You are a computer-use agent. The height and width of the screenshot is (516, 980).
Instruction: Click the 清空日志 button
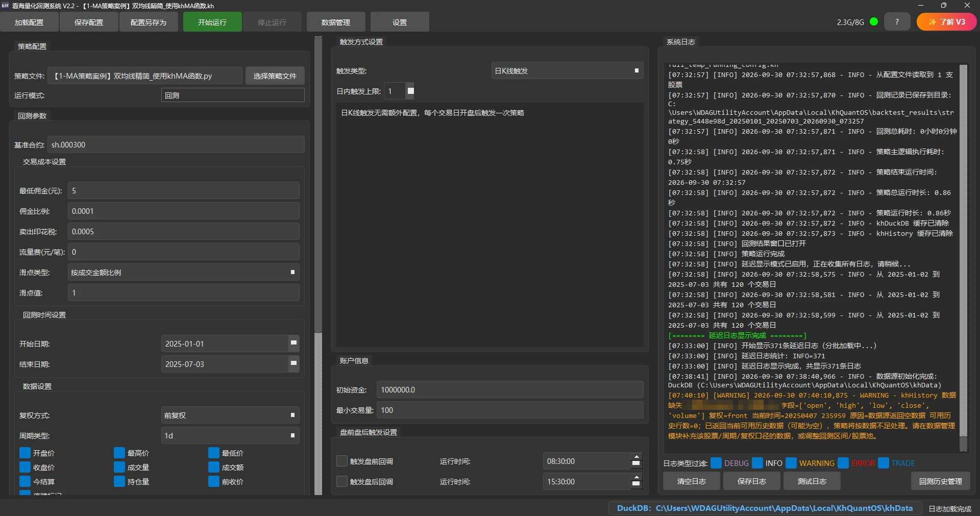(x=692, y=481)
